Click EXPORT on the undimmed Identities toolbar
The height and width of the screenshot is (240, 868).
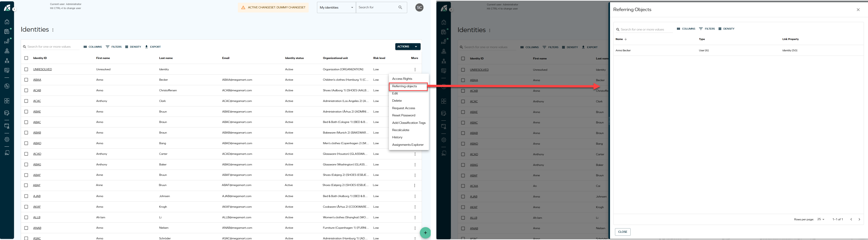[153, 47]
